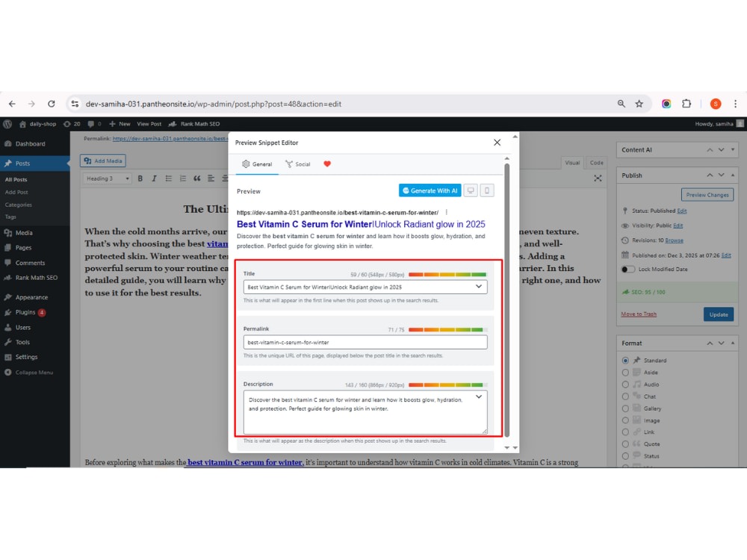The width and height of the screenshot is (747, 560).
Task: Click the snippet editor vertical scrollbar
Action: coord(507,300)
